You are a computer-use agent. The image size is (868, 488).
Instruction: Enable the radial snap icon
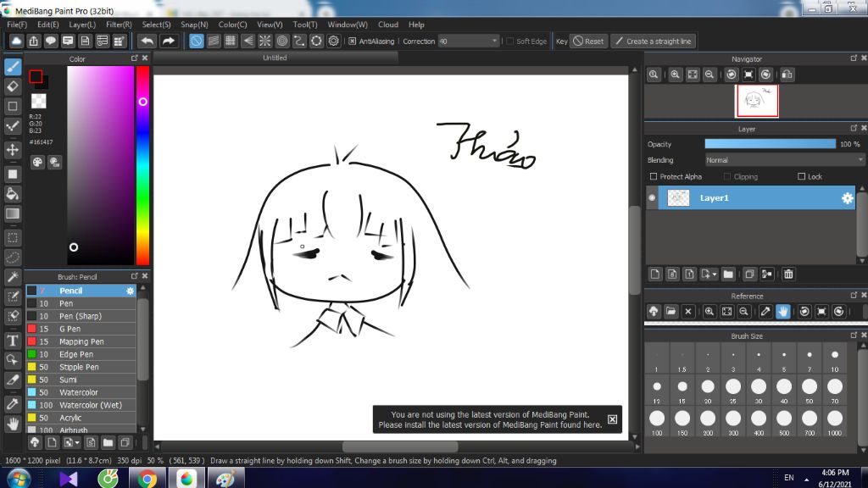coord(264,41)
